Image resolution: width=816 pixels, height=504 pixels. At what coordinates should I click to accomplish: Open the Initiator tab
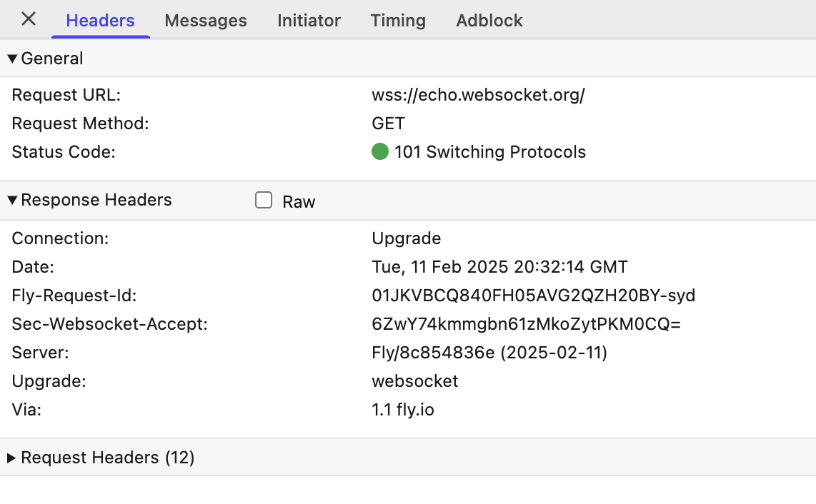[309, 20]
